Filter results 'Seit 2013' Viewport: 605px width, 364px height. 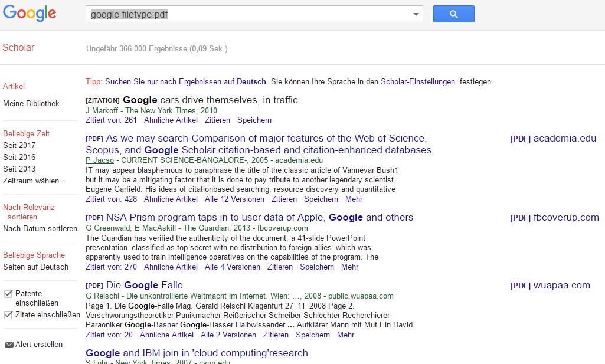click(x=19, y=169)
